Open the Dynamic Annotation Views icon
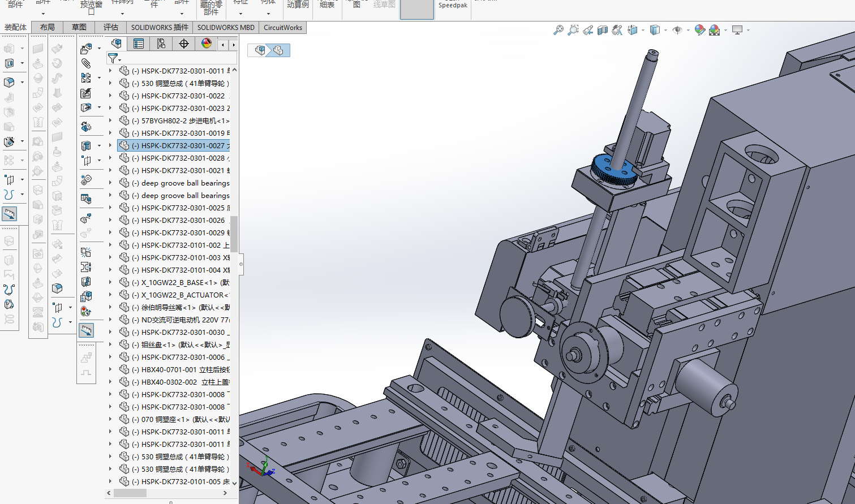The width and height of the screenshot is (855, 504). pyautogui.click(x=617, y=30)
